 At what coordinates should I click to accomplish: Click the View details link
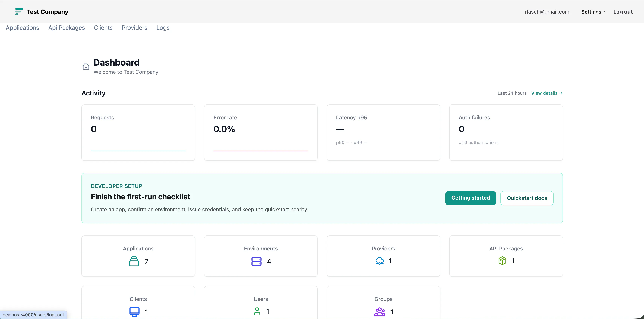point(547,93)
